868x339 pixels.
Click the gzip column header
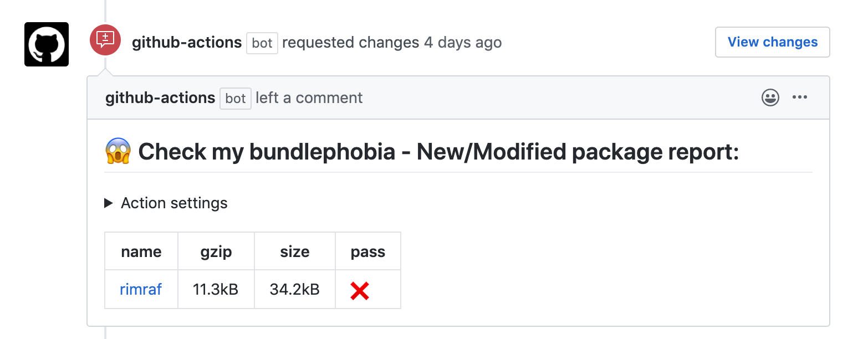[x=216, y=252]
